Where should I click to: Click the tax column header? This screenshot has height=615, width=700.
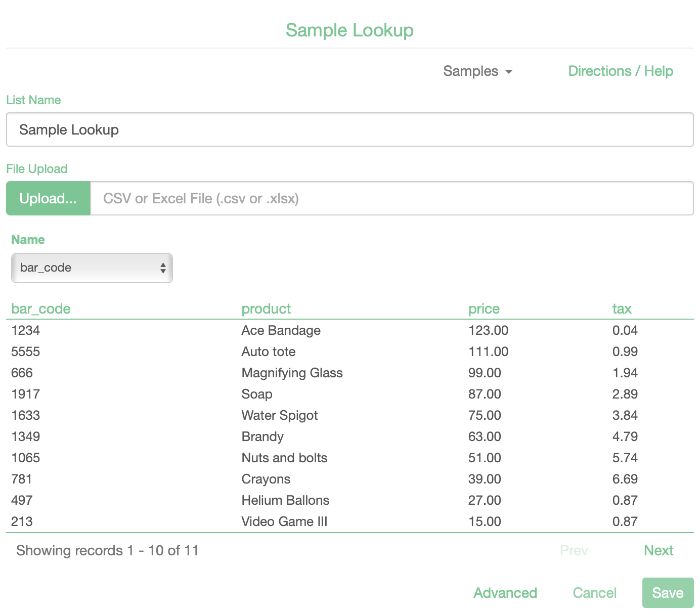pos(622,309)
